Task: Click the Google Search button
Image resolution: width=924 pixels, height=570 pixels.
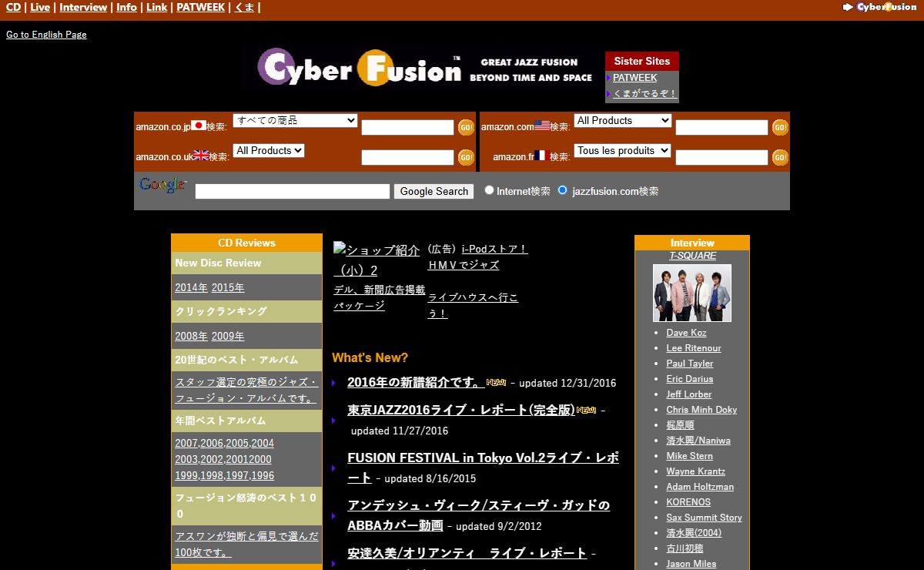Action: coord(434,191)
